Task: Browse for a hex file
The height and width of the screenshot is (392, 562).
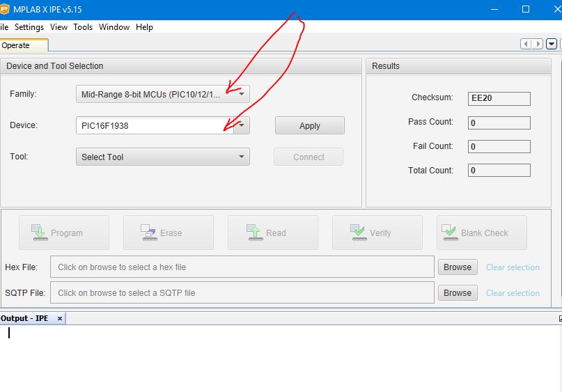Action: click(x=458, y=267)
